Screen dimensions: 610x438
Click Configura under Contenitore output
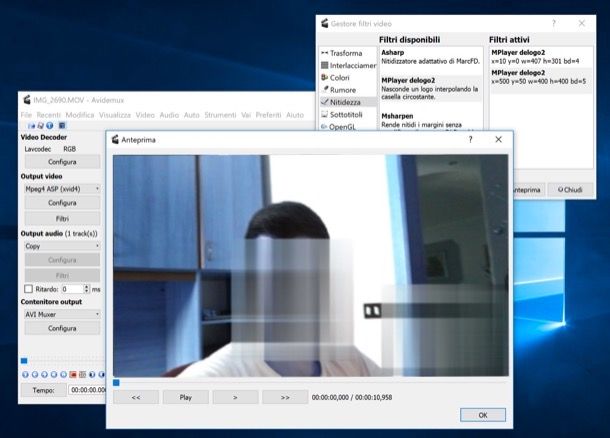(x=62, y=328)
